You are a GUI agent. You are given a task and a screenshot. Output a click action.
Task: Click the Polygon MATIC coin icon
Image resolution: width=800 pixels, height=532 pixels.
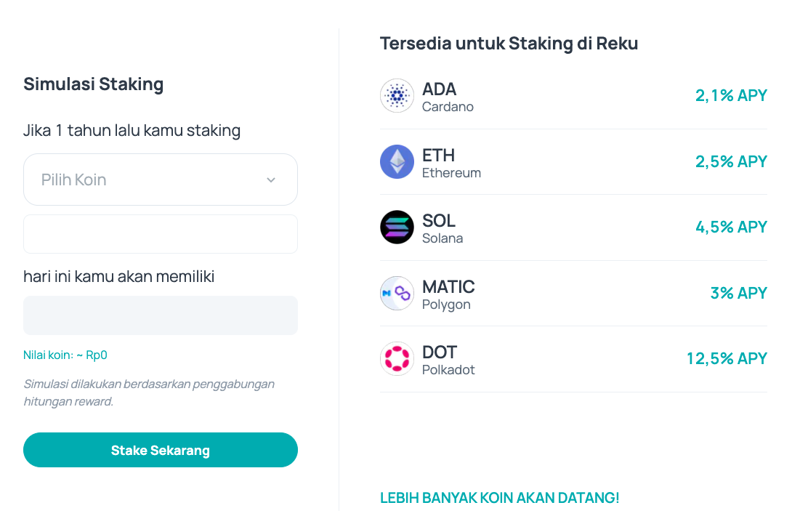pyautogui.click(x=397, y=293)
